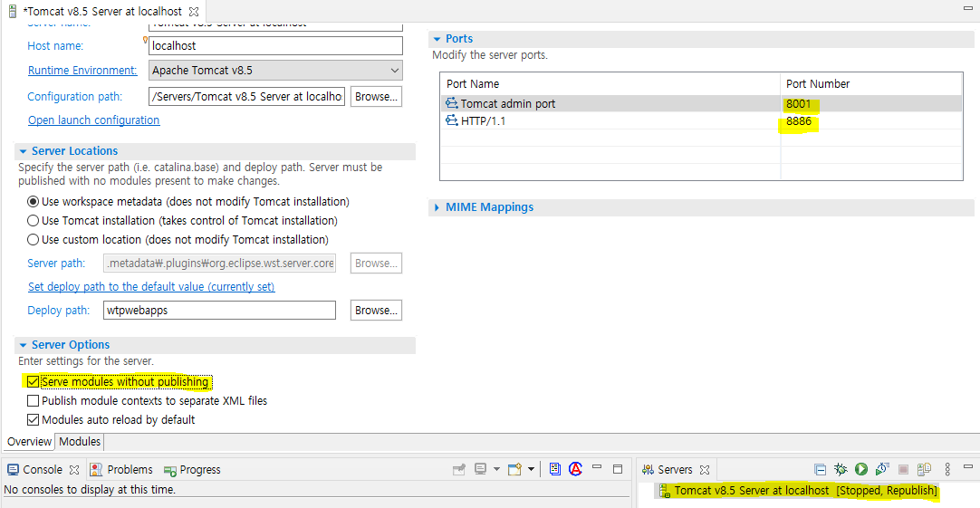Click Browse next to Configuration path

(x=376, y=97)
